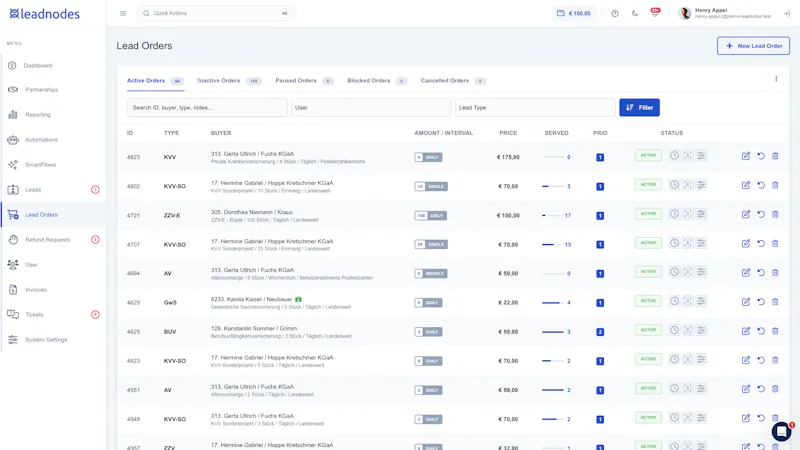Open Partnerships in the sidebar
The height and width of the screenshot is (450, 800).
41,90
